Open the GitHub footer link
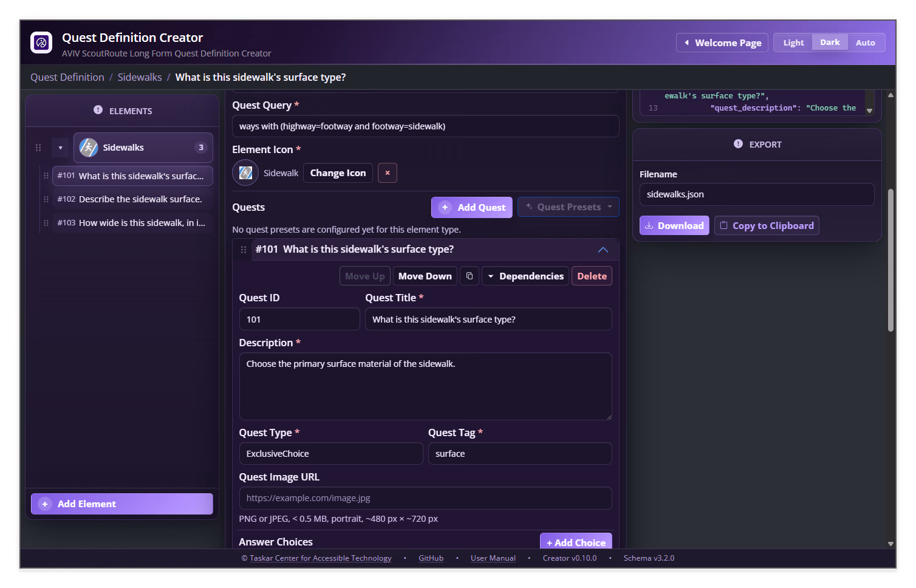Screen dimensions: 916x588 pyautogui.click(x=431, y=558)
